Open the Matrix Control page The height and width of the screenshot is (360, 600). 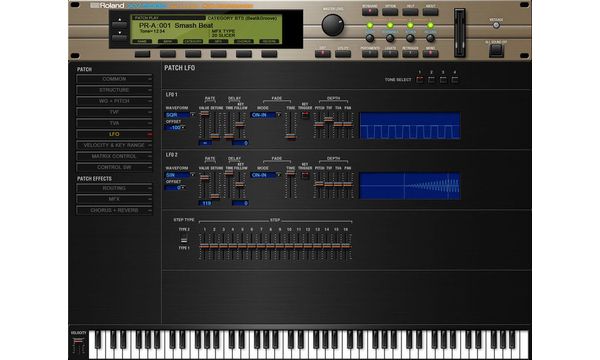click(114, 156)
